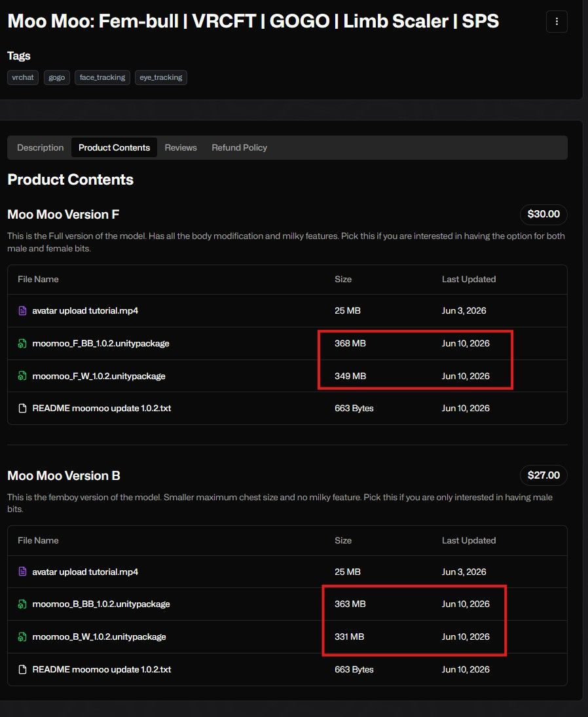The height and width of the screenshot is (717, 588).
Task: Select the Product Contents tab
Action: [x=115, y=148]
